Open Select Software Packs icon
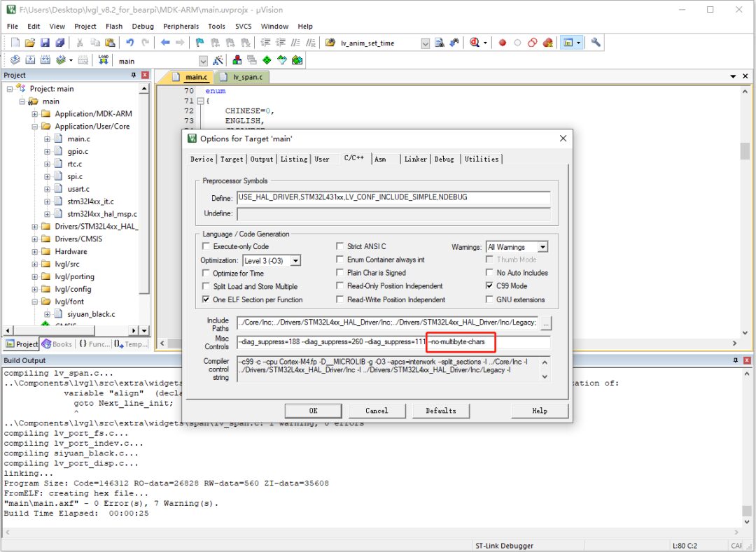This screenshot has height=552, width=756. coord(281,60)
